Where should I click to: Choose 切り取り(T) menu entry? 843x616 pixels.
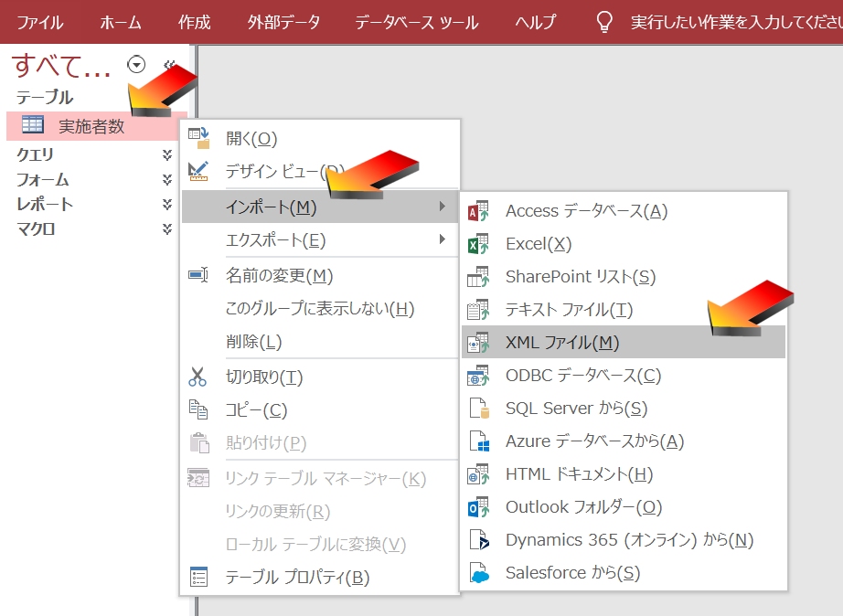[x=320, y=377]
